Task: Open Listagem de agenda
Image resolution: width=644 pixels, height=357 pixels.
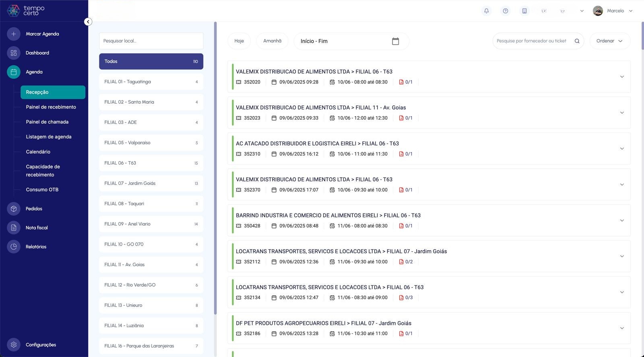Action: tap(49, 137)
